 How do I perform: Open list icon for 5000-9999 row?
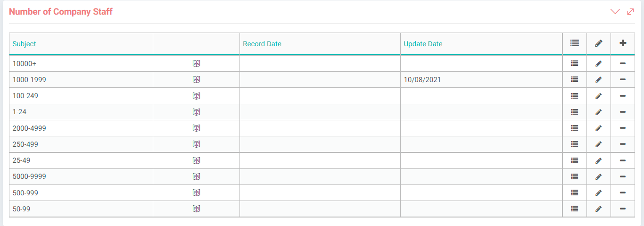[x=574, y=176]
